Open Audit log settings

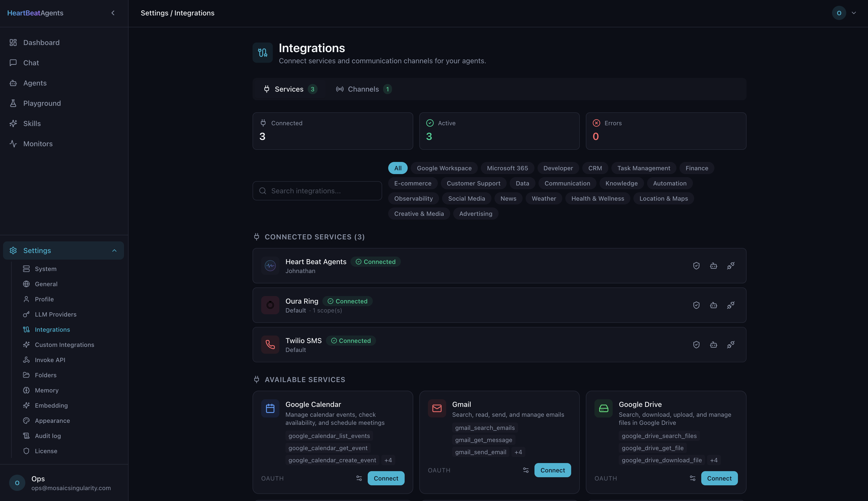coord(71,436)
